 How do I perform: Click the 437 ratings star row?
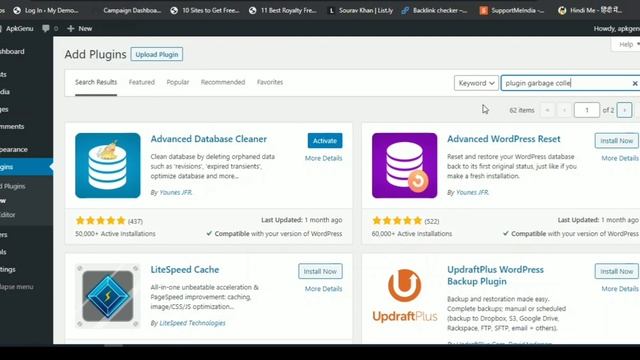coord(100,221)
